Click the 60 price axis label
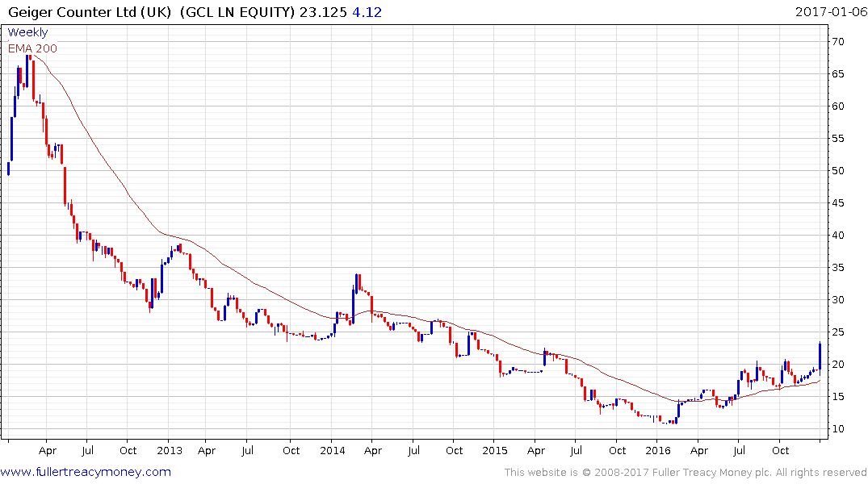 pos(837,106)
